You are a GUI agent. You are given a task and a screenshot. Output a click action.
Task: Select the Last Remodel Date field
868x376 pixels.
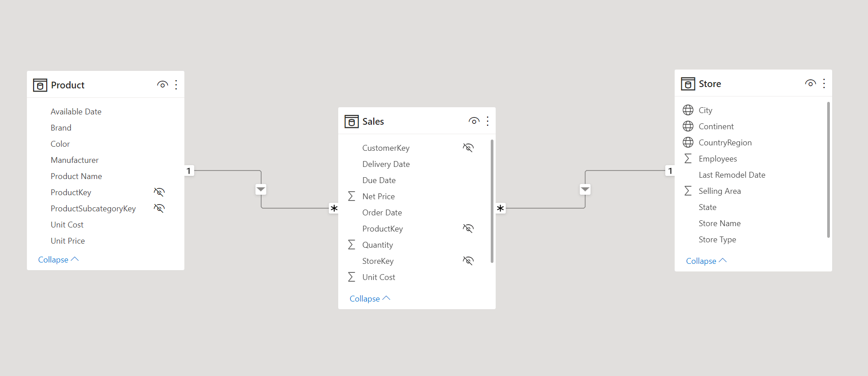(732, 175)
